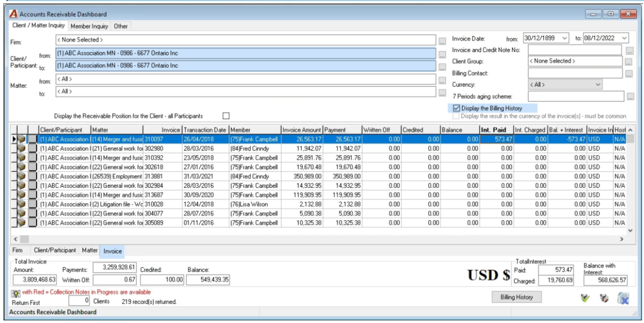Select the Matter tab below the grid
Viewport: 644px width, 323px height.
click(90, 250)
